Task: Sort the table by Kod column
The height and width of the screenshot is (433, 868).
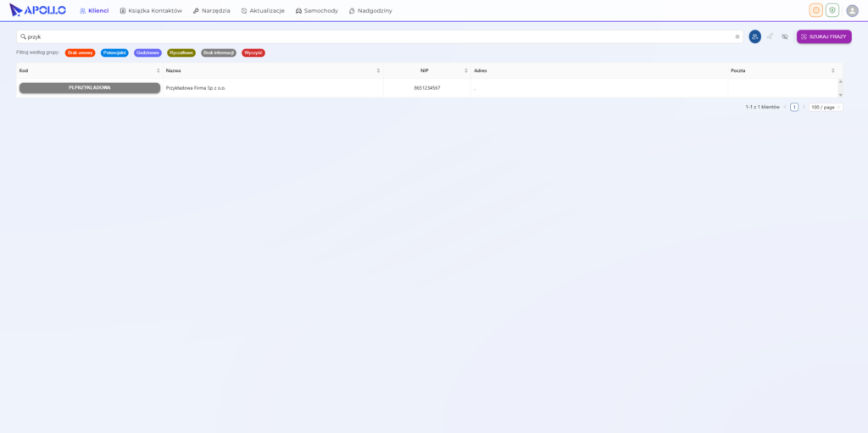Action: pos(159,71)
